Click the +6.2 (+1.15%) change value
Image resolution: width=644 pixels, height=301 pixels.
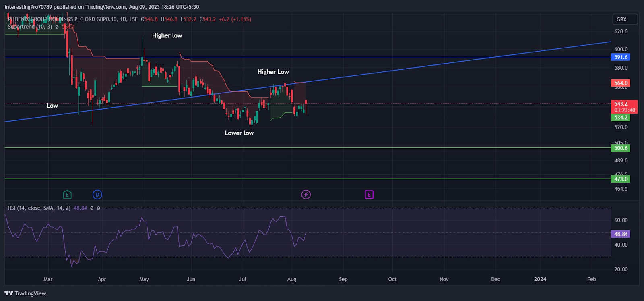[235, 19]
